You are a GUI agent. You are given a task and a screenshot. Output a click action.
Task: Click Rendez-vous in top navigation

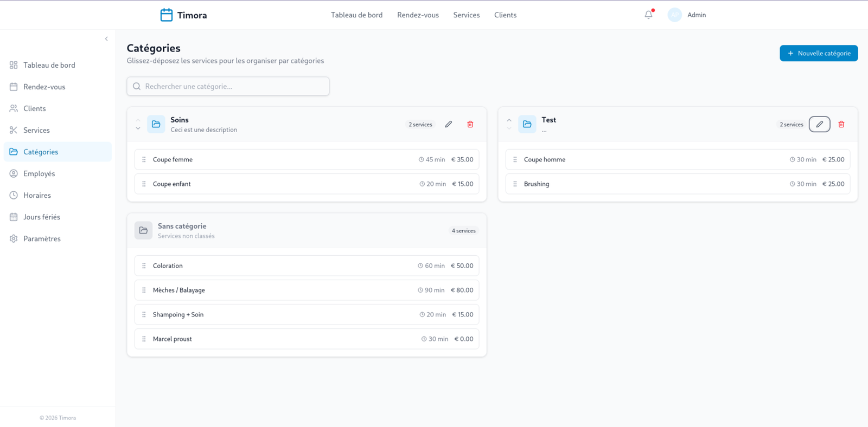pyautogui.click(x=418, y=15)
